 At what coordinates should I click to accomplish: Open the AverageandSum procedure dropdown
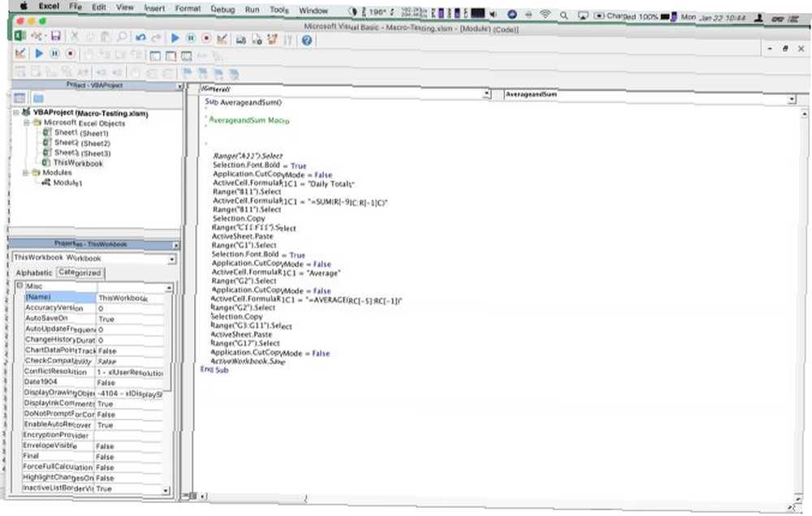(791, 99)
